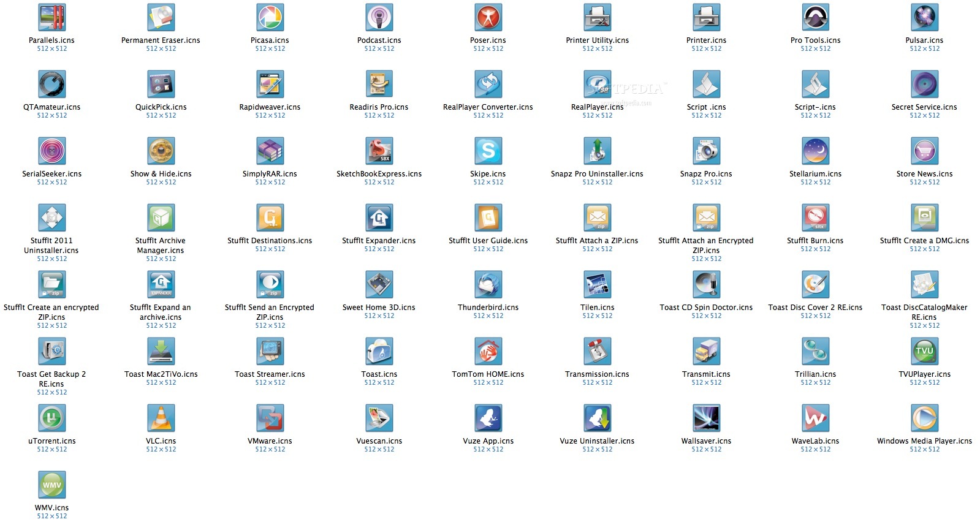Select the Store News icon
This screenshot has height=522, width=980.
pyautogui.click(x=925, y=151)
